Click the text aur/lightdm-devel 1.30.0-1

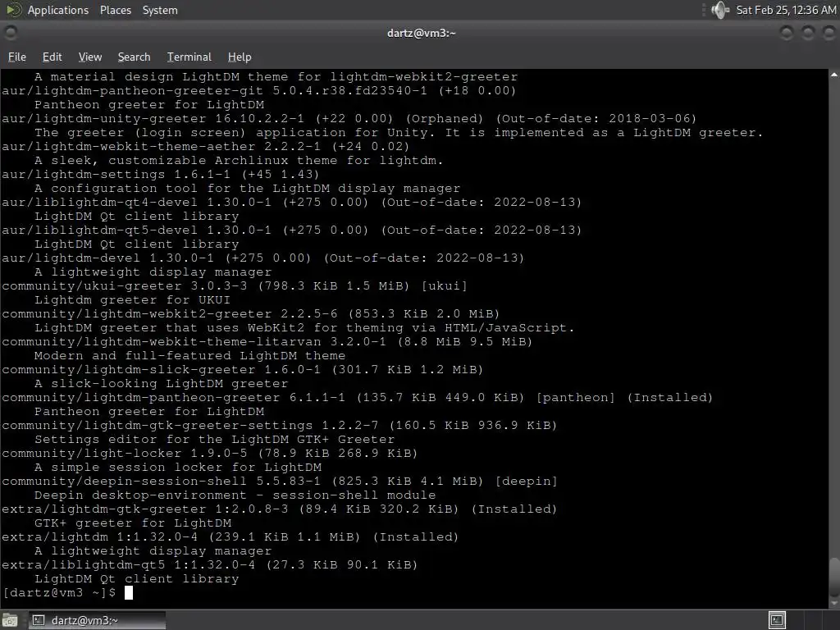pos(107,258)
